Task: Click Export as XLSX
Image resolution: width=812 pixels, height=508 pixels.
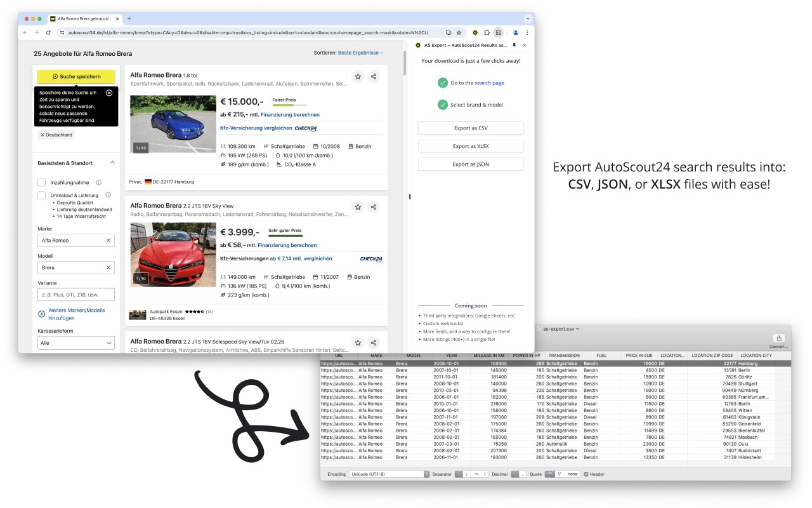Action: (471, 146)
